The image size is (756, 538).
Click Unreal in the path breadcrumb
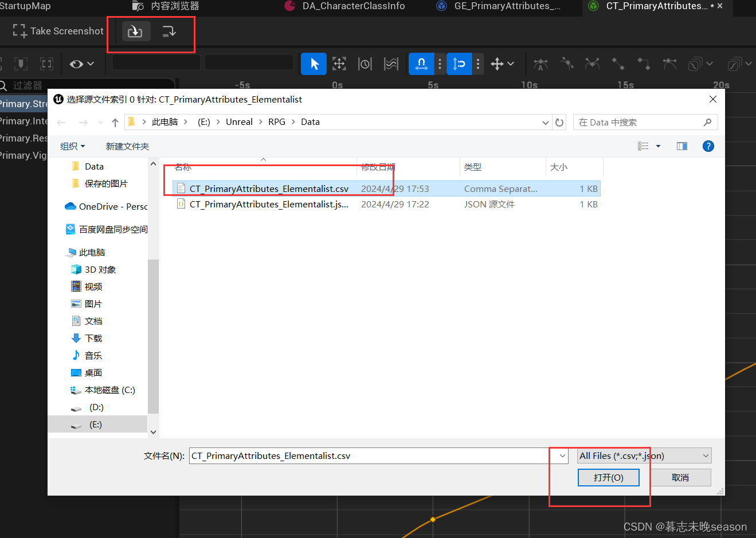point(239,122)
